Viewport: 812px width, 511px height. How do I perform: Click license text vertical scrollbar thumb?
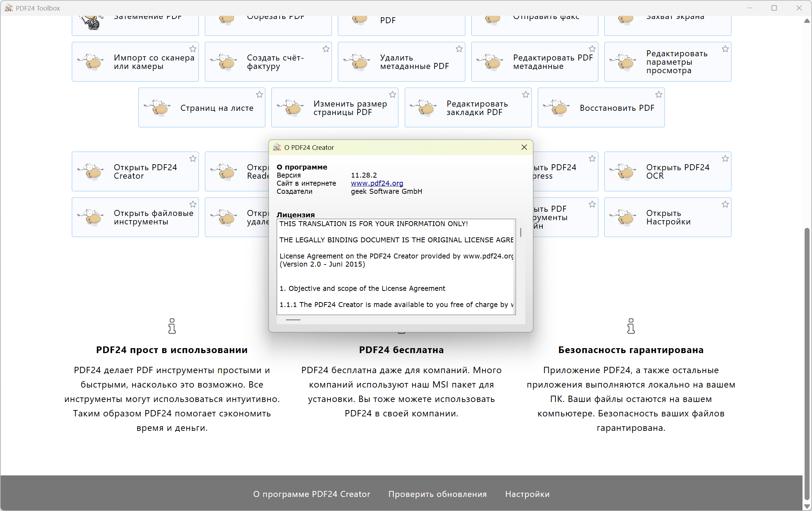(521, 232)
